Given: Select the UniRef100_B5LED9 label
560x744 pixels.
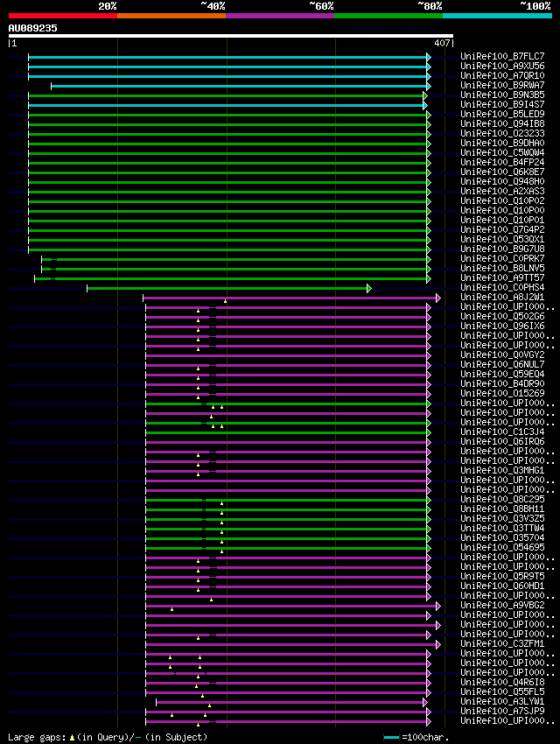Looking at the screenshot, I should 502,114.
